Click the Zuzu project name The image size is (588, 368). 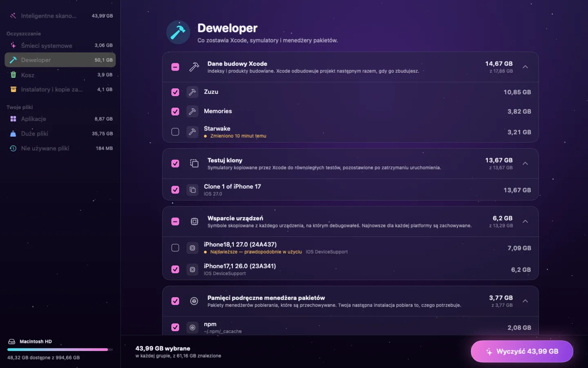[211, 92]
